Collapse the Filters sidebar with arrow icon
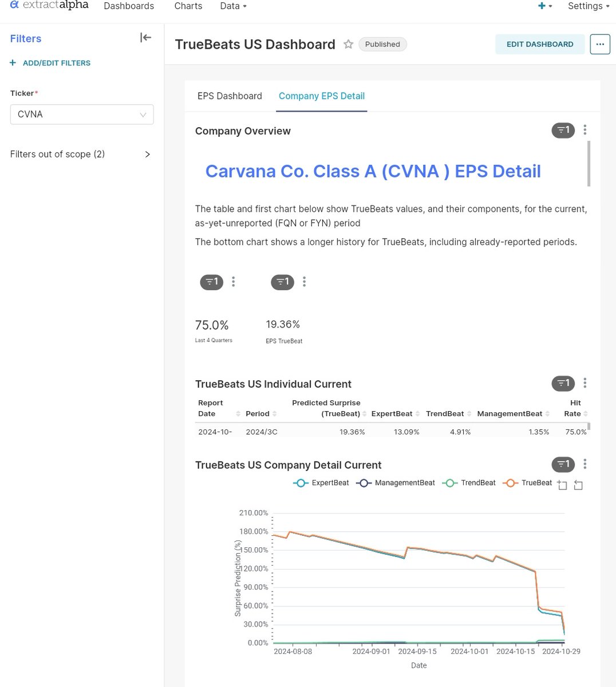 (x=146, y=38)
